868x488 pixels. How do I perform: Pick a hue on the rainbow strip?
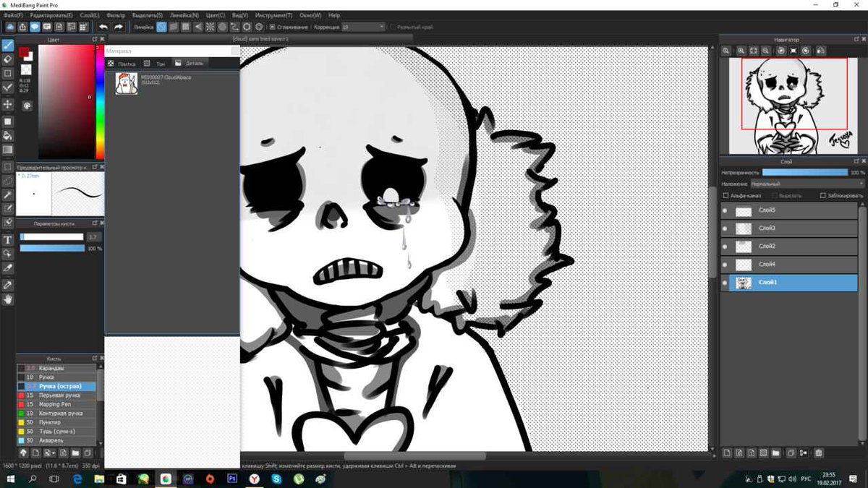click(101, 101)
